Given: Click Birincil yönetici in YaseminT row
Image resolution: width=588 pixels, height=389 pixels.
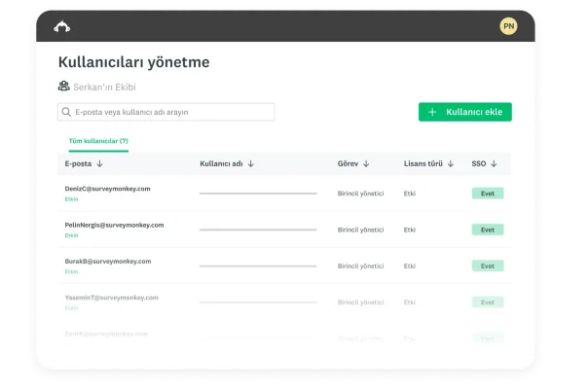Looking at the screenshot, I should pos(360,302).
